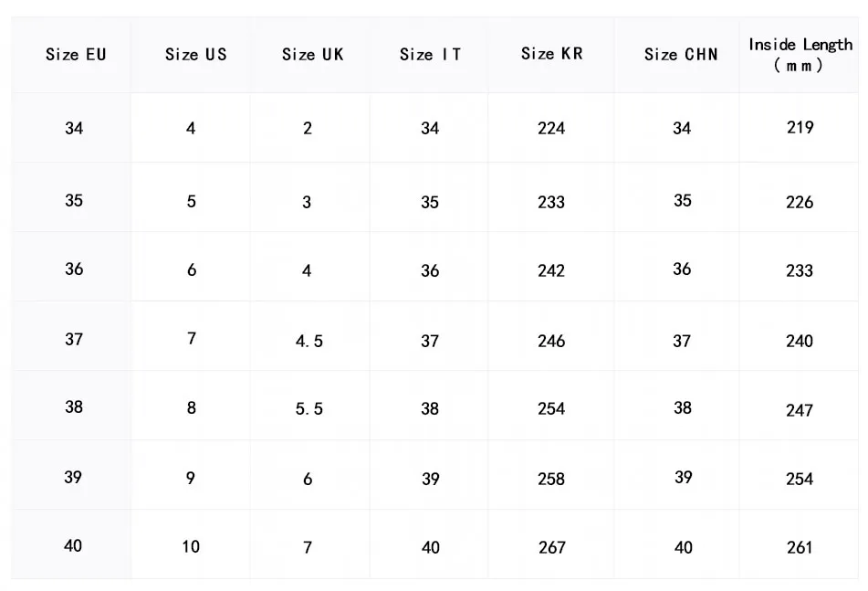Click the UK size 5.5 cell
The height and width of the screenshot is (591, 868).
tap(309, 409)
